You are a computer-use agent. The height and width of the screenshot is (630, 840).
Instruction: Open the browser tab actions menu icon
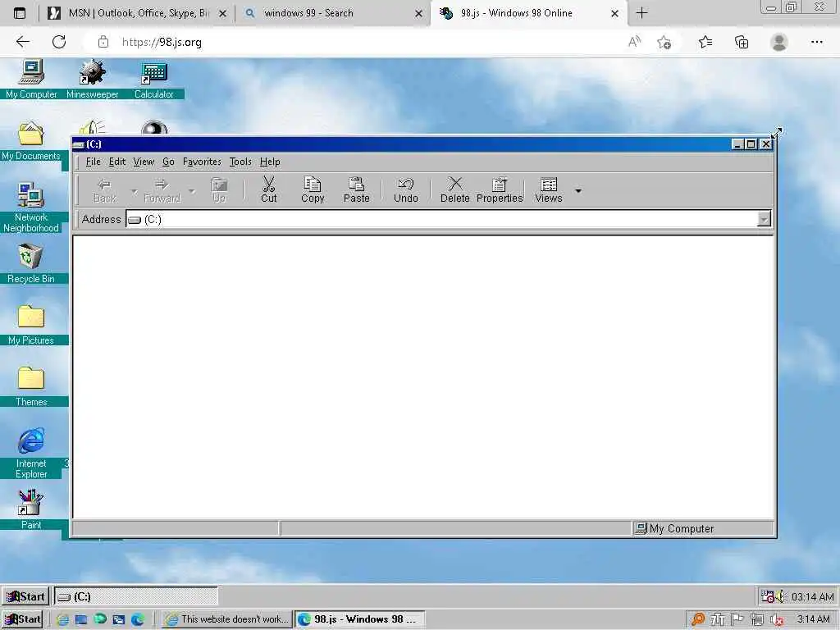coord(20,13)
